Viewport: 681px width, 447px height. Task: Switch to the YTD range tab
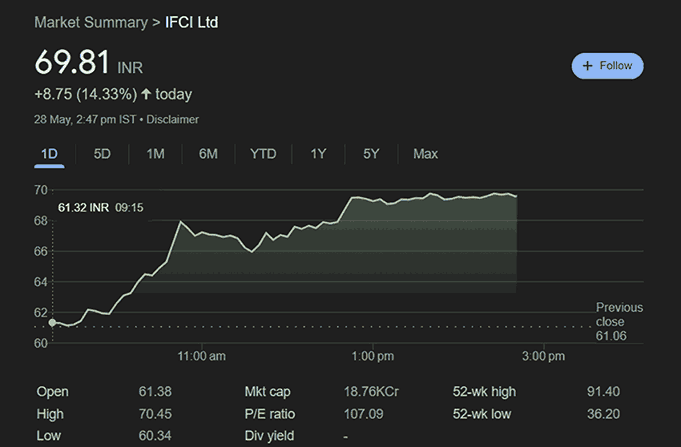(x=263, y=154)
